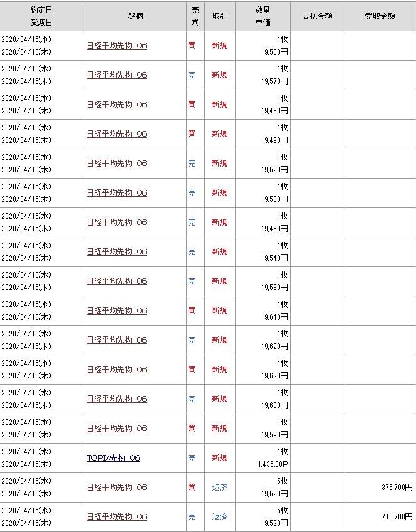
Task: Click the 数量 単価 column header
Action: [x=263, y=16]
